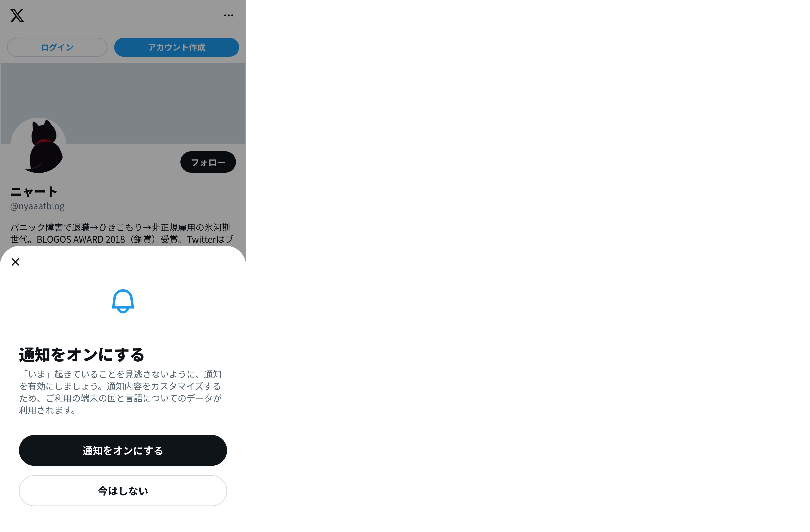This screenshot has width=810, height=532.
Task: Click the notification description paragraph
Action: tap(120, 392)
